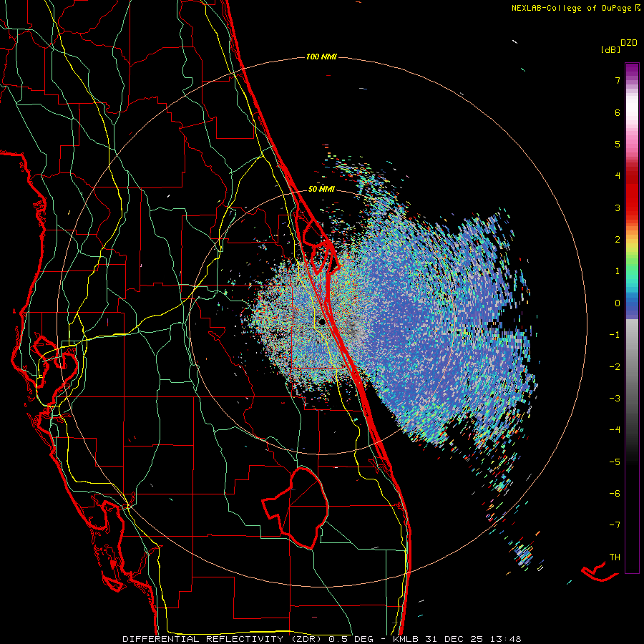
Task: Click the -2 value on color scale
Action: click(615, 366)
